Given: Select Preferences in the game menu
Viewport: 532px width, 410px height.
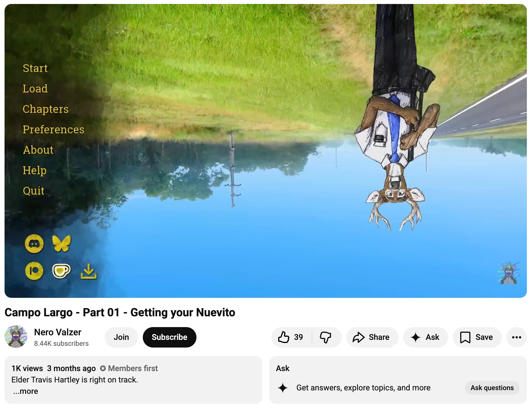Looking at the screenshot, I should click(x=54, y=130).
